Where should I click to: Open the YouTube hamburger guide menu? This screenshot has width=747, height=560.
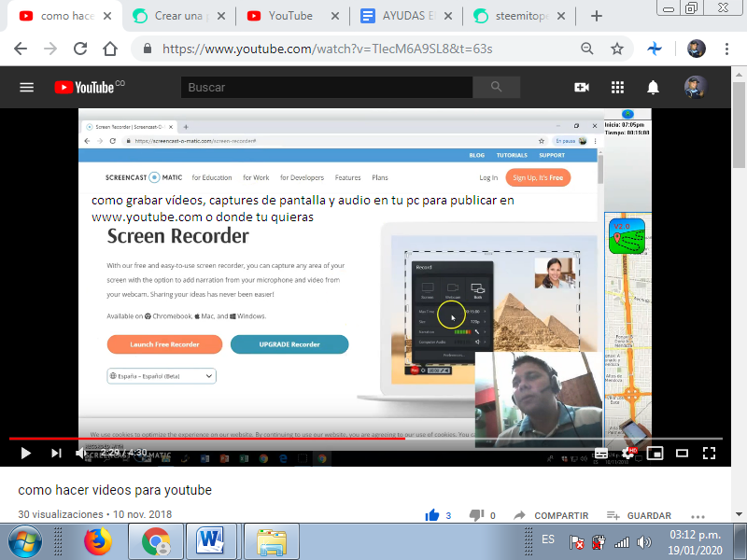[x=27, y=87]
